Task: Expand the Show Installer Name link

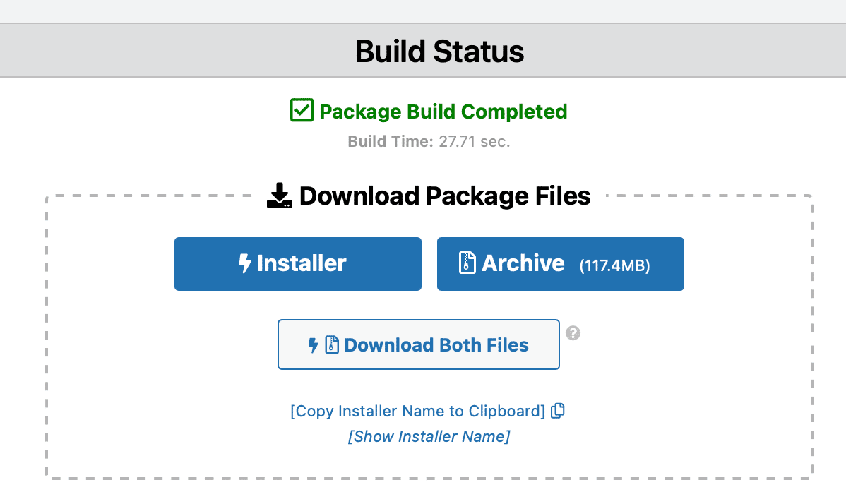Action: click(429, 436)
